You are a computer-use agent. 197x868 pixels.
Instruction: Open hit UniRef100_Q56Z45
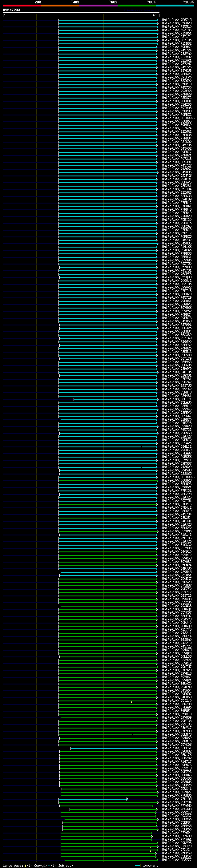(x=176, y=20)
